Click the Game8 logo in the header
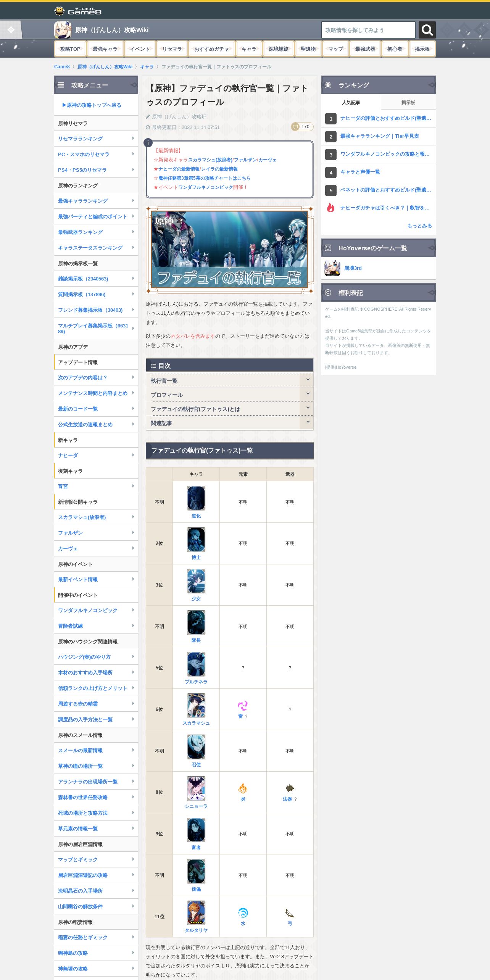 (78, 11)
